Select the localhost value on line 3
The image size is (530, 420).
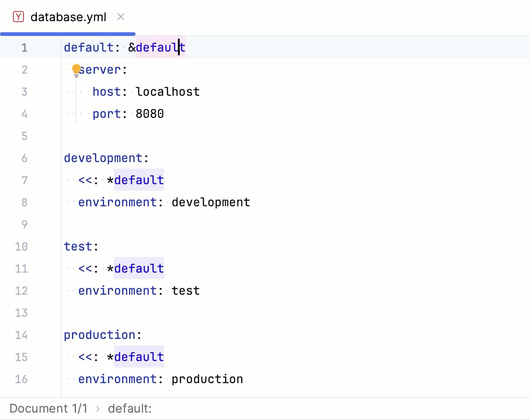167,92
